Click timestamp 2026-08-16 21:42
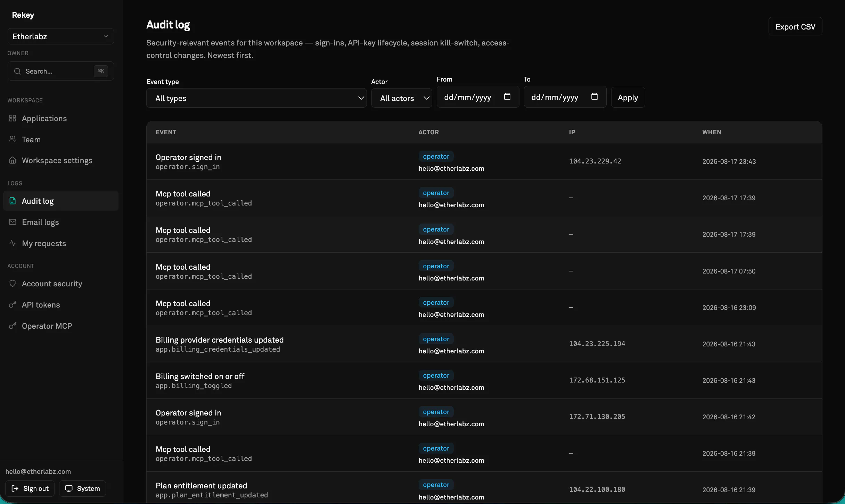Viewport: 845px width, 504px height. 729,417
